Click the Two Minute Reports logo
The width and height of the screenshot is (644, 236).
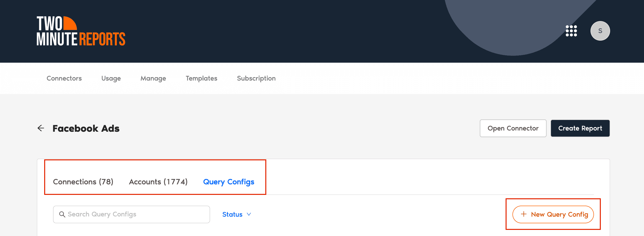pos(81,31)
